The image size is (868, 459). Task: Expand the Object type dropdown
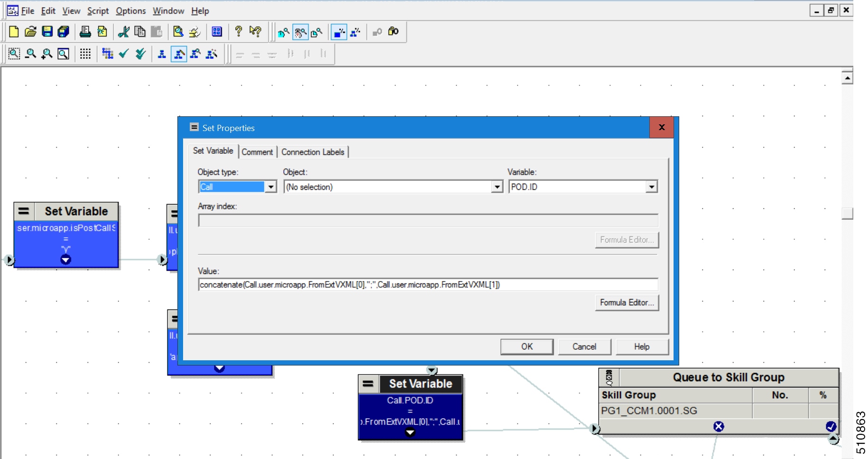pos(271,187)
